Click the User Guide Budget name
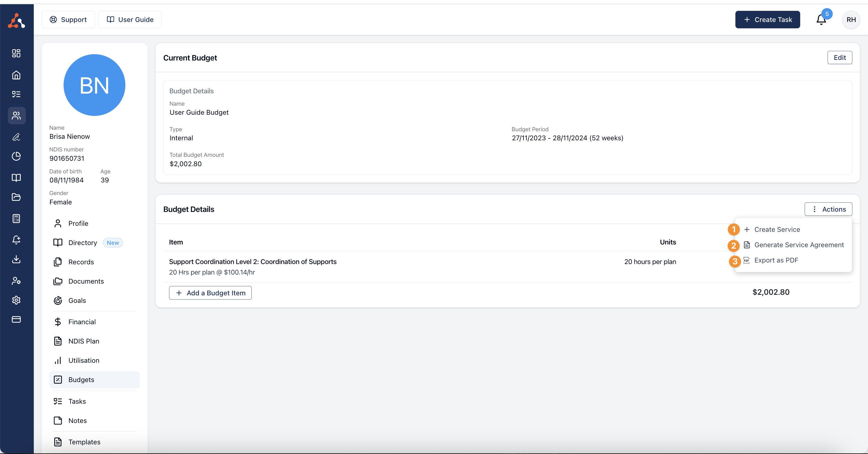The image size is (868, 454). [199, 112]
